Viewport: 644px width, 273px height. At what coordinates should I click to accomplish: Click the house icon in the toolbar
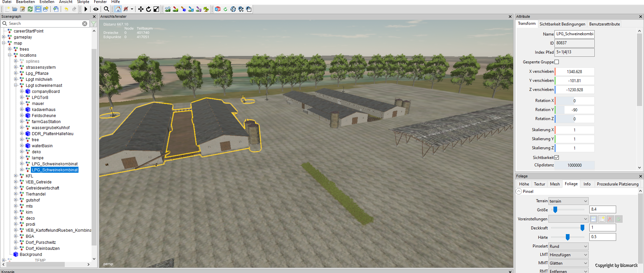(118, 9)
